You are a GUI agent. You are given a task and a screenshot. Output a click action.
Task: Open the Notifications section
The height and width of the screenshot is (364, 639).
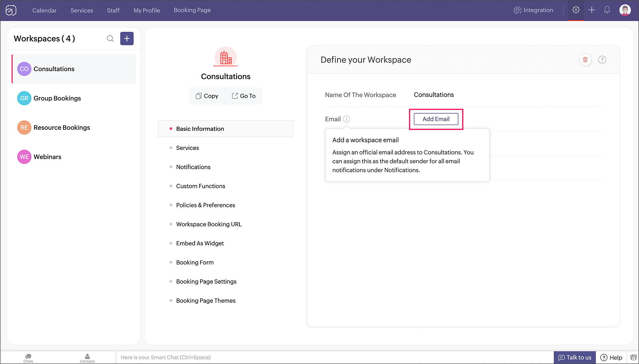click(193, 167)
